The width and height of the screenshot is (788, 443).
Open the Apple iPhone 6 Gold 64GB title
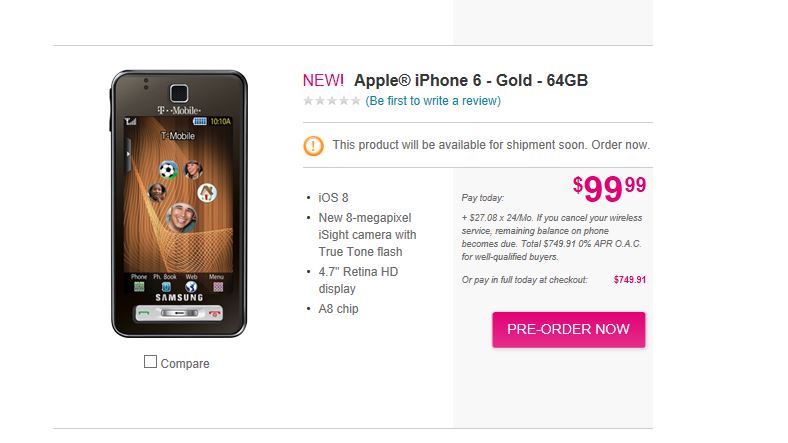pos(471,80)
